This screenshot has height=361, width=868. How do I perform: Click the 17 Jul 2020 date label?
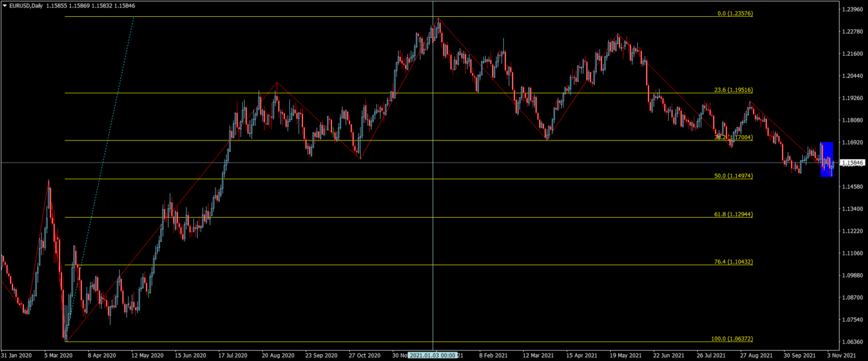233,355
